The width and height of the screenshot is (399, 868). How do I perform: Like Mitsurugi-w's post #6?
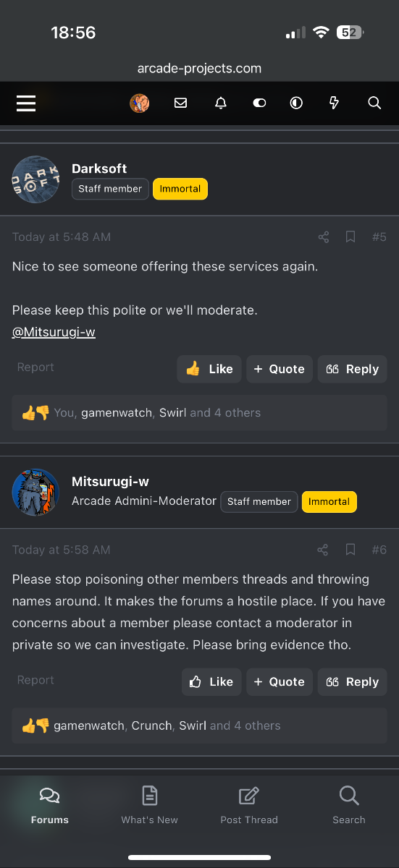pos(211,682)
